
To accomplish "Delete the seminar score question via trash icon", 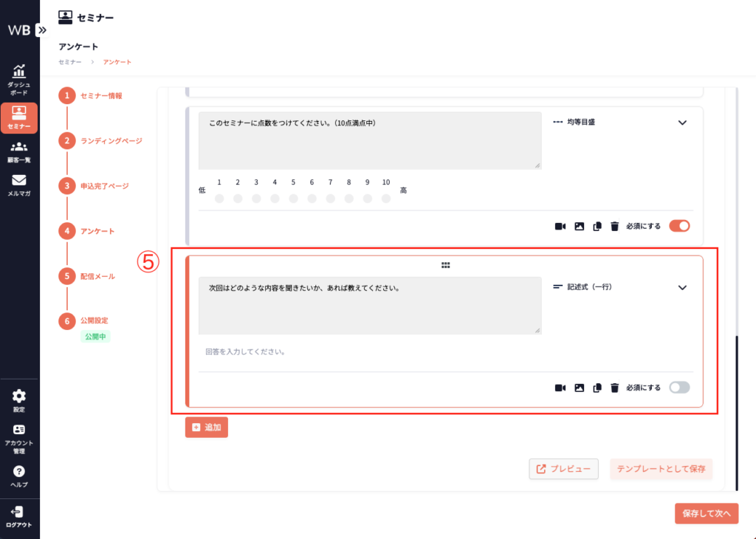I will click(x=614, y=227).
